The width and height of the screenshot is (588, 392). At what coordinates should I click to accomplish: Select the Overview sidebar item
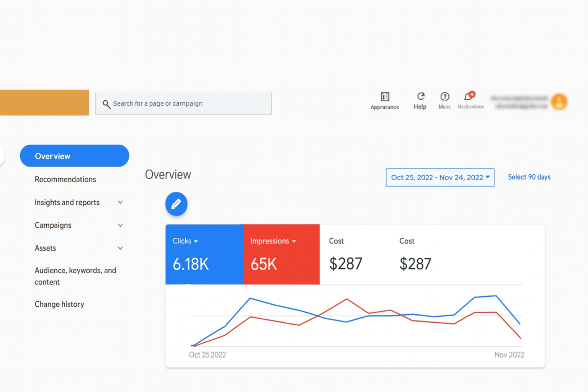tap(74, 156)
